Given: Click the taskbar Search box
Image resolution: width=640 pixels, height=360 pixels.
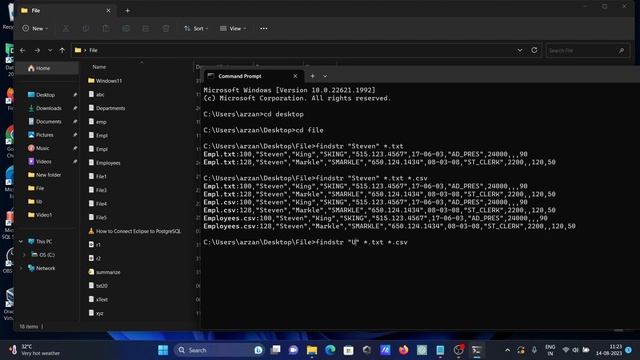Looking at the screenshot, I should 220,350.
